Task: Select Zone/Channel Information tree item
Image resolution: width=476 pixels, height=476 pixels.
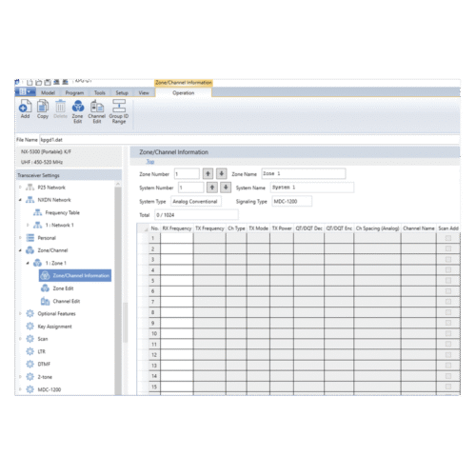Action: click(x=75, y=275)
